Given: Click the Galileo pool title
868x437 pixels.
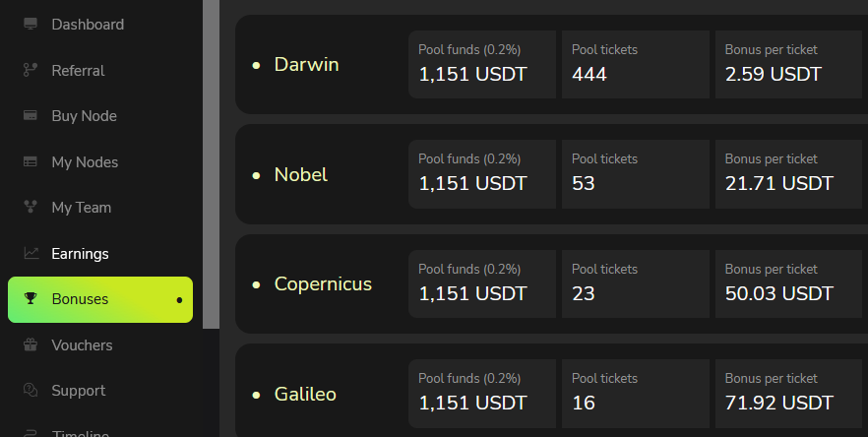Looking at the screenshot, I should [305, 395].
